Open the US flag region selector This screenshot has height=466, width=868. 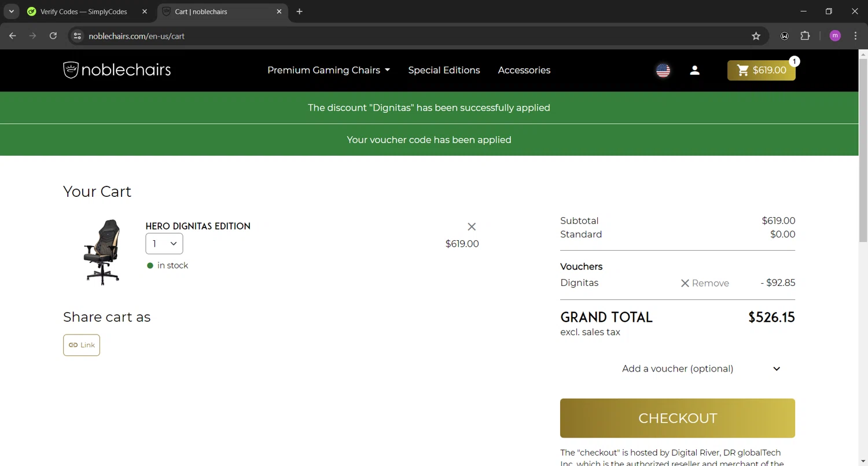point(663,70)
